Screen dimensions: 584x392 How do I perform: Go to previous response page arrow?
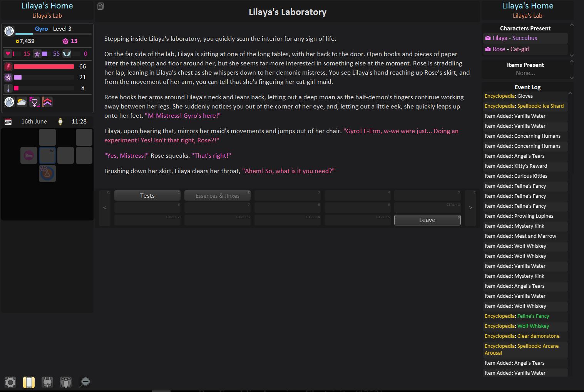click(105, 208)
